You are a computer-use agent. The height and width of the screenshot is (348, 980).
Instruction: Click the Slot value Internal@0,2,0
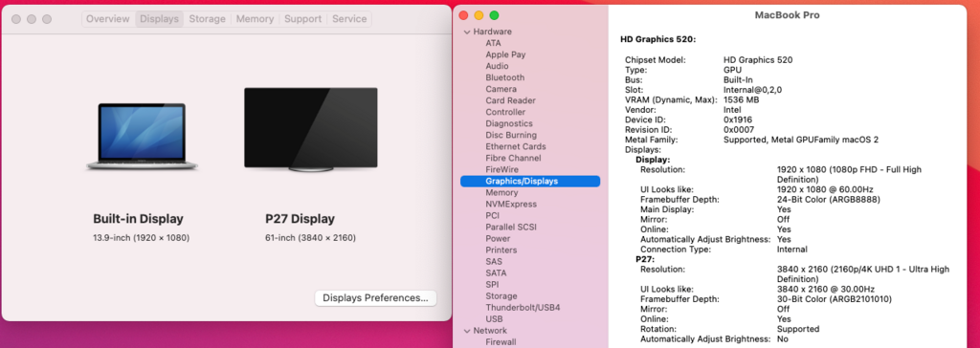[x=752, y=90]
